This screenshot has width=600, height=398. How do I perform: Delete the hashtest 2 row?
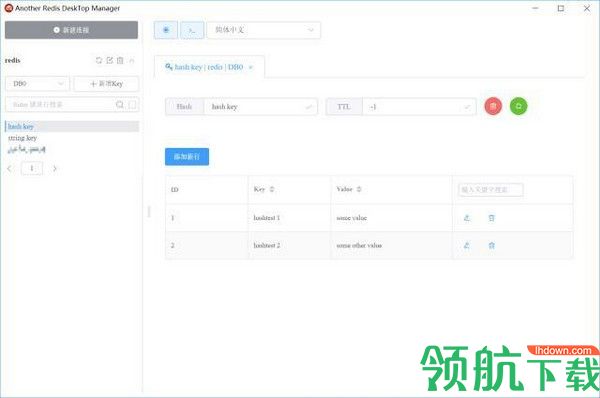pos(491,245)
